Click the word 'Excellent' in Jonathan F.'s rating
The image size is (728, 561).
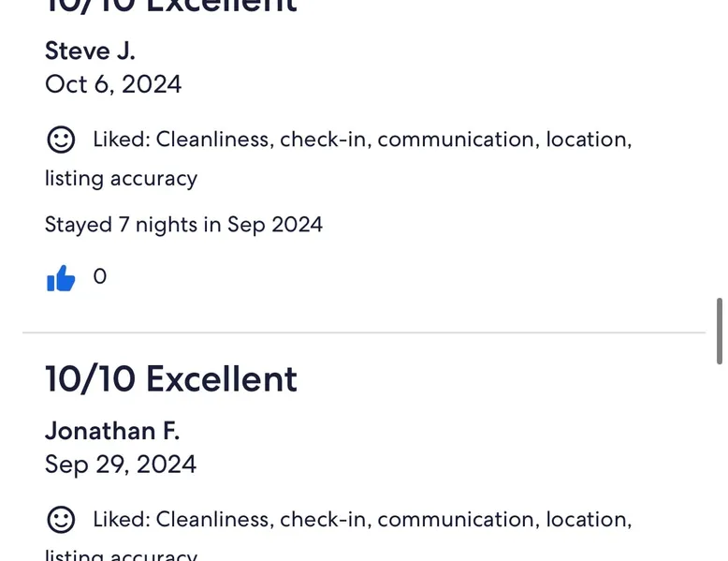pos(222,379)
